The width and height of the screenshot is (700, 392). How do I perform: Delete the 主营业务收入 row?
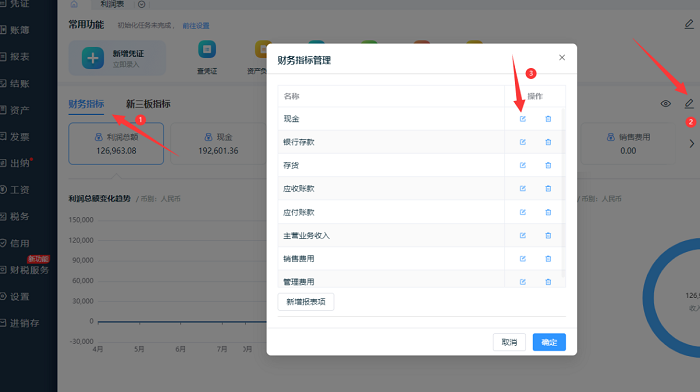pyautogui.click(x=548, y=235)
